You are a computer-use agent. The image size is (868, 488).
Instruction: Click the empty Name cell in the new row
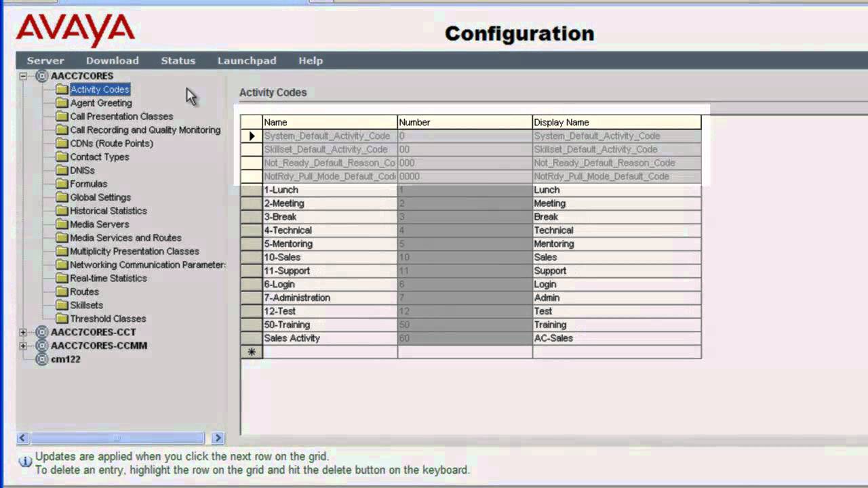[x=330, y=352]
